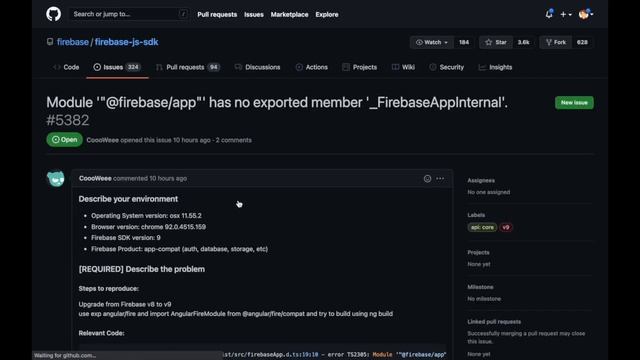Open the Milestone section
Image resolution: width=640 pixels, height=360 pixels.
tap(480, 287)
